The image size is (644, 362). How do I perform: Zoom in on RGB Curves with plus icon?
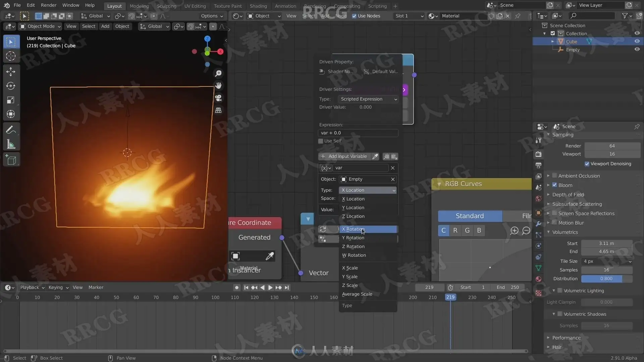(x=514, y=231)
